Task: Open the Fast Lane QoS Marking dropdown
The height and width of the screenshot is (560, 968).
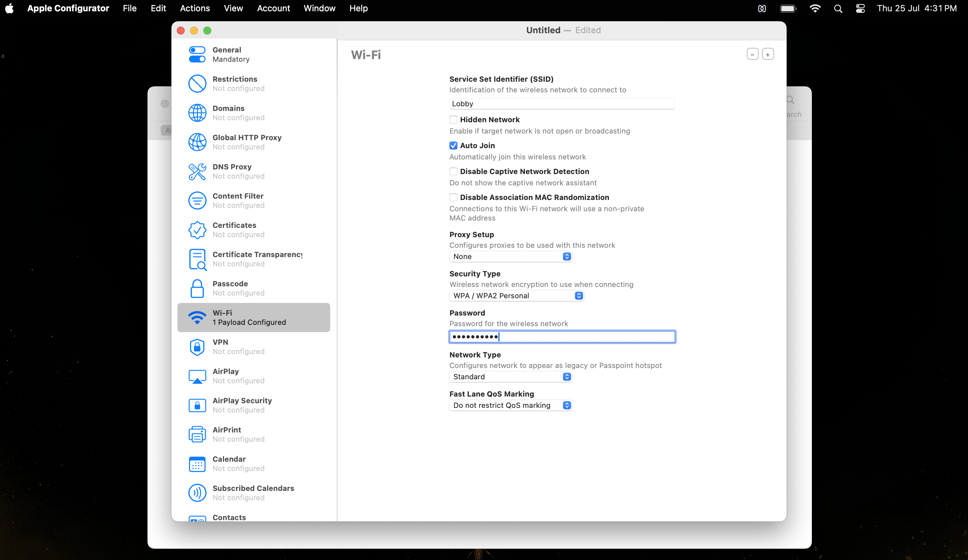Action: tap(511, 405)
